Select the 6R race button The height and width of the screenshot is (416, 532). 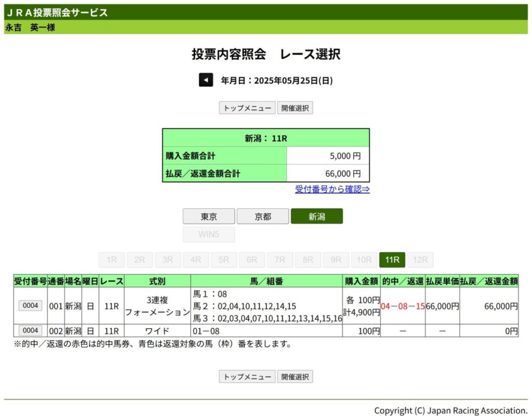252,260
